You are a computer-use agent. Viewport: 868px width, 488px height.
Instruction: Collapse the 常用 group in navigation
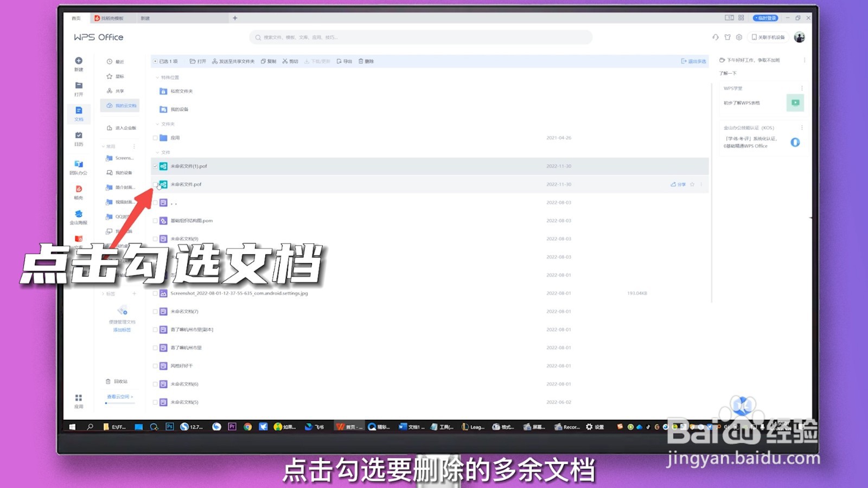coord(103,146)
